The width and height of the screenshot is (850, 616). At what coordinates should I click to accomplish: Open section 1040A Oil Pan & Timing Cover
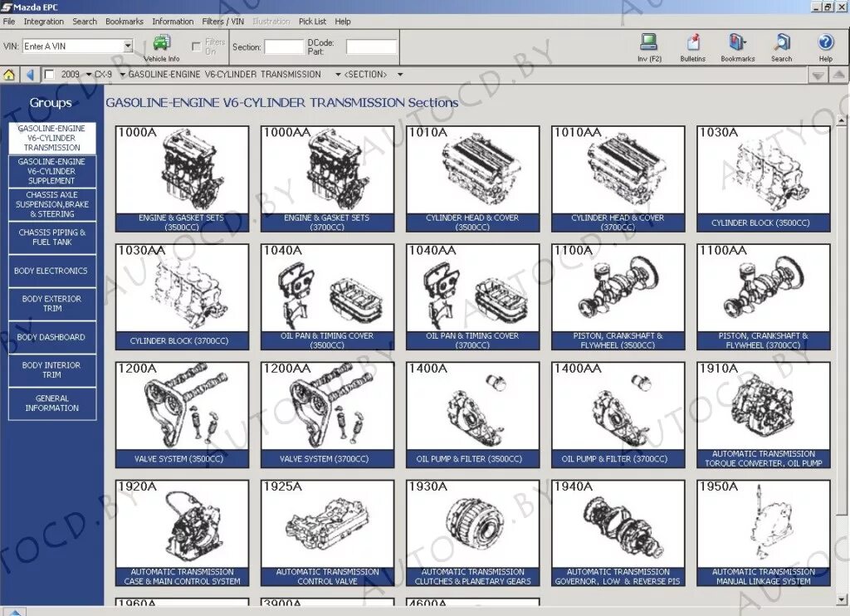pos(327,296)
